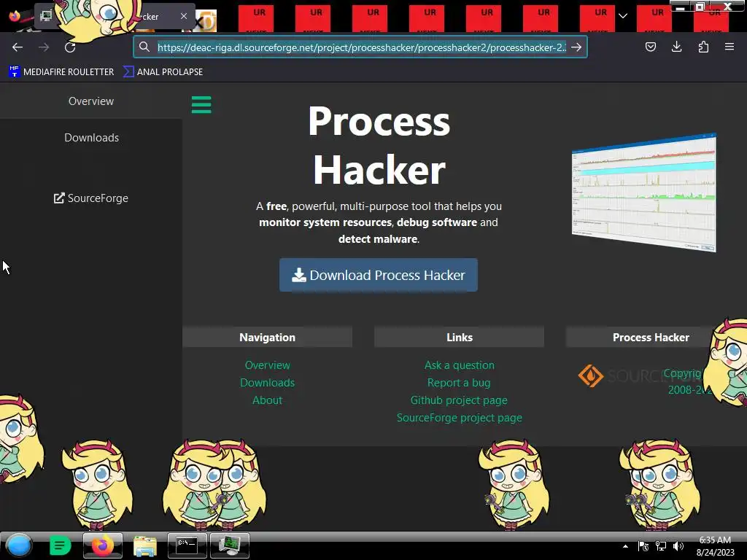The image size is (747, 560).
Task: Click the download arrow icon on the Download button
Action: click(x=298, y=275)
